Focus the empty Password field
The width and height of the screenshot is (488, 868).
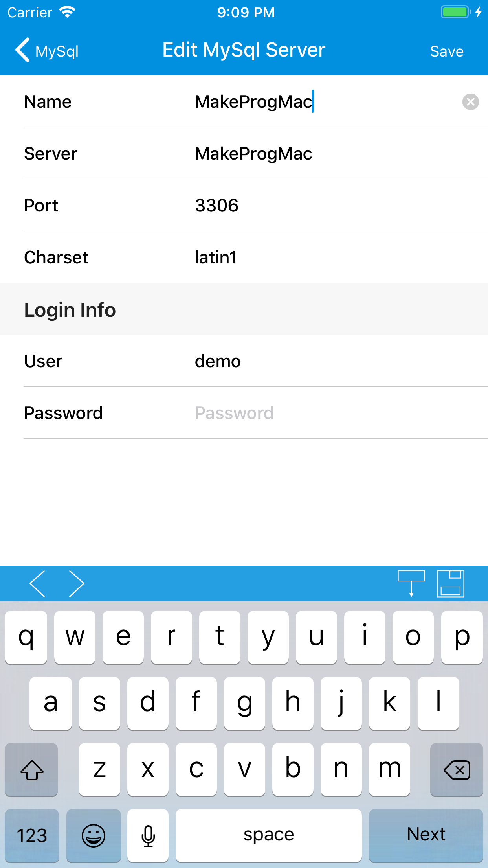pyautogui.click(x=234, y=413)
